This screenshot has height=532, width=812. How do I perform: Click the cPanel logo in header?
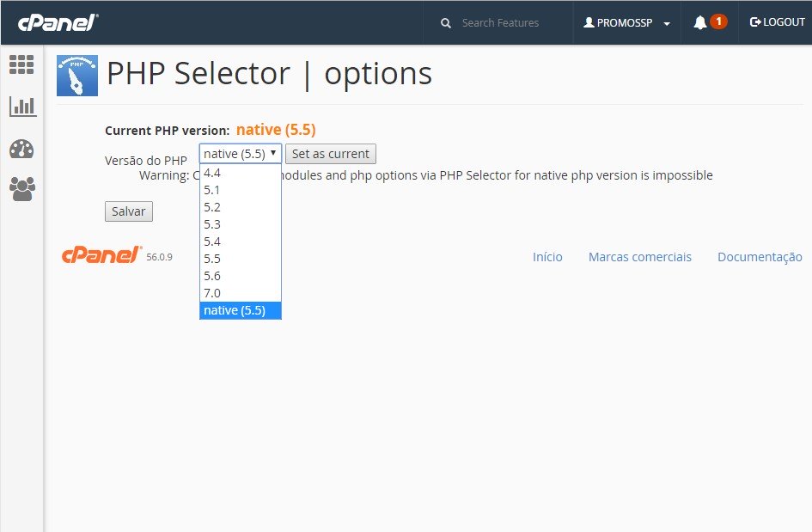tap(58, 23)
